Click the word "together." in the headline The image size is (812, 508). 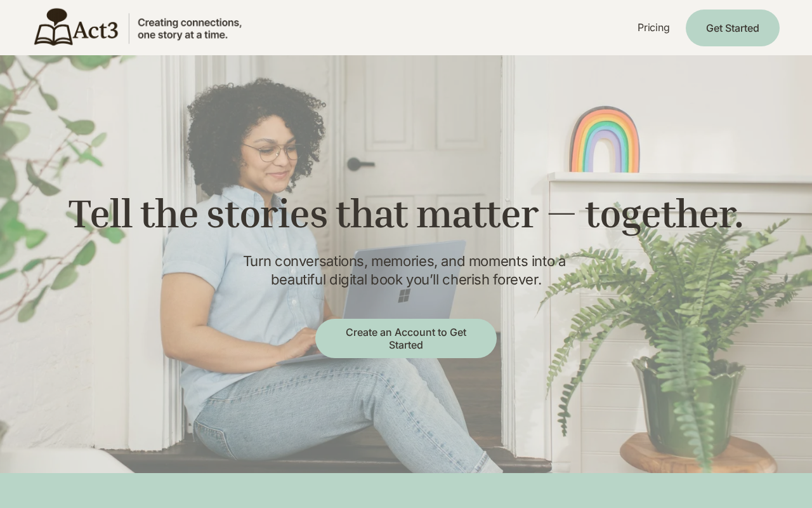pyautogui.click(x=664, y=214)
